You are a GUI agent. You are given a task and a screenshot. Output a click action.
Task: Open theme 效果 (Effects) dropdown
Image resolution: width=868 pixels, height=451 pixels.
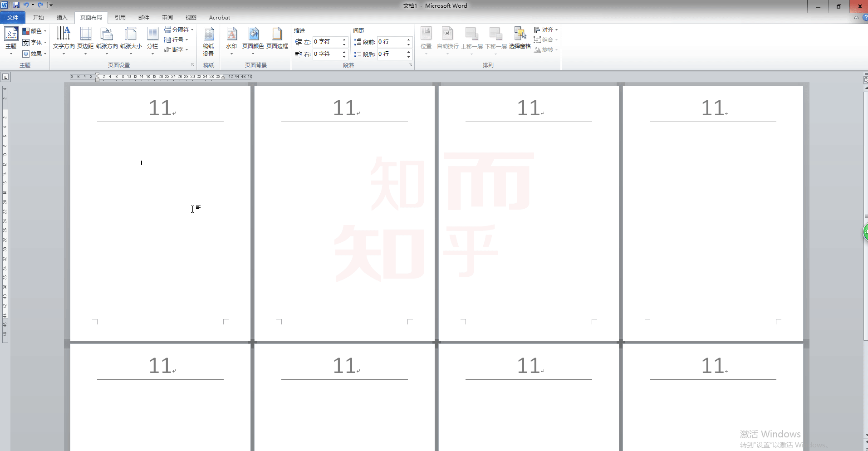[34, 54]
